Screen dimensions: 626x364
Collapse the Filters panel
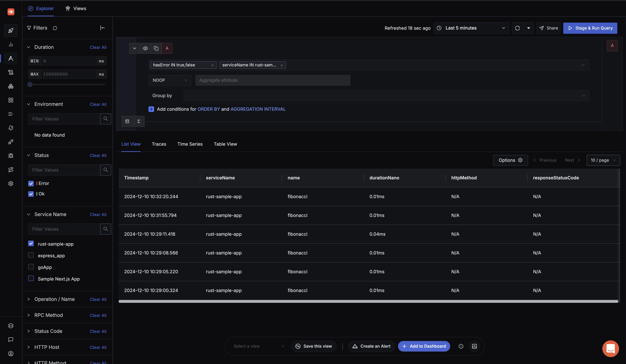(102, 28)
